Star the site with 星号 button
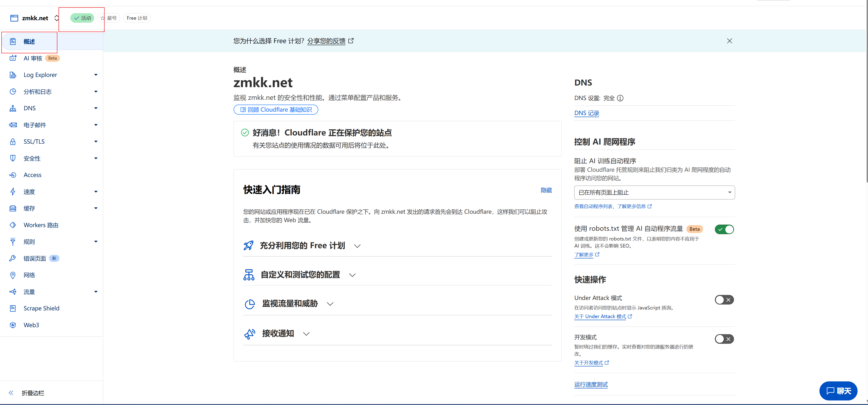Viewport: 868px width, 405px height. [108, 18]
